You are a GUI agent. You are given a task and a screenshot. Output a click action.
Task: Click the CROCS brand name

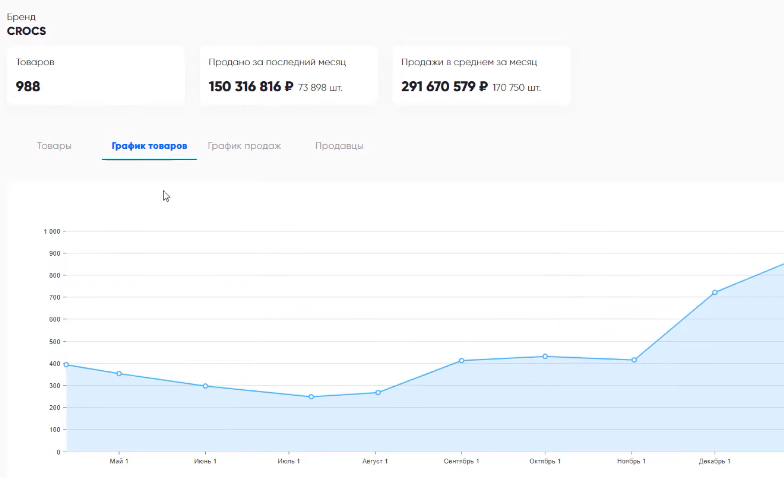(x=26, y=31)
